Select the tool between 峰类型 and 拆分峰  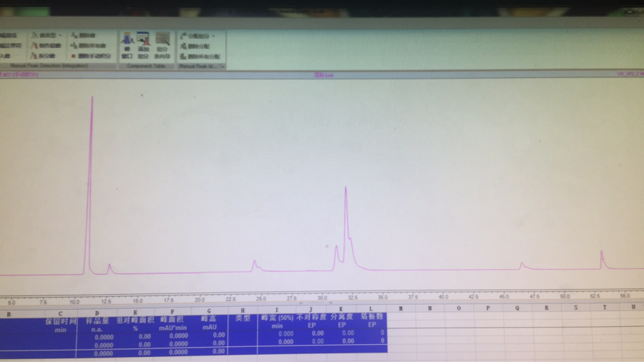click(47, 46)
